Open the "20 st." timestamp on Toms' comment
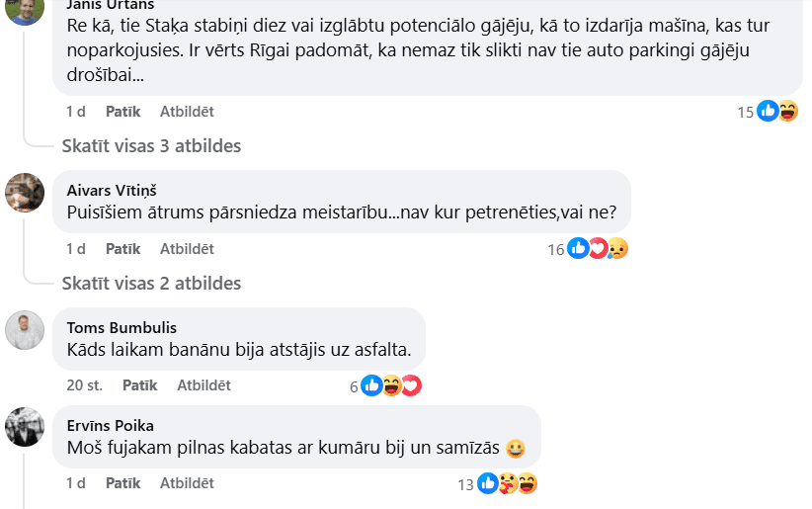Screen dimensions: 812x509 pyautogui.click(x=85, y=385)
